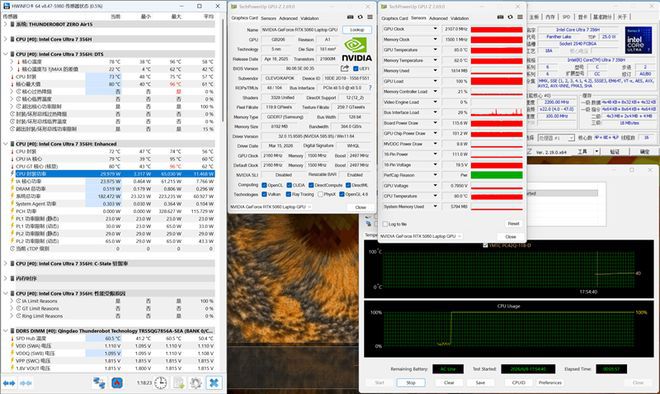Click the HWiNFO clock timer icon
660x394 pixels.
(x=160, y=383)
